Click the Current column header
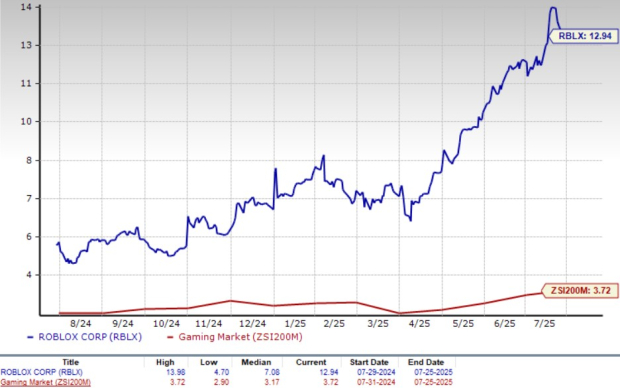This screenshot has height=388, width=620. 311,362
